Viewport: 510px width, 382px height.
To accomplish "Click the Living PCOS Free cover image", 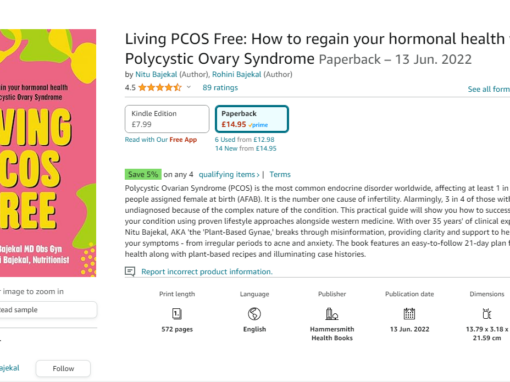I will click(48, 153).
